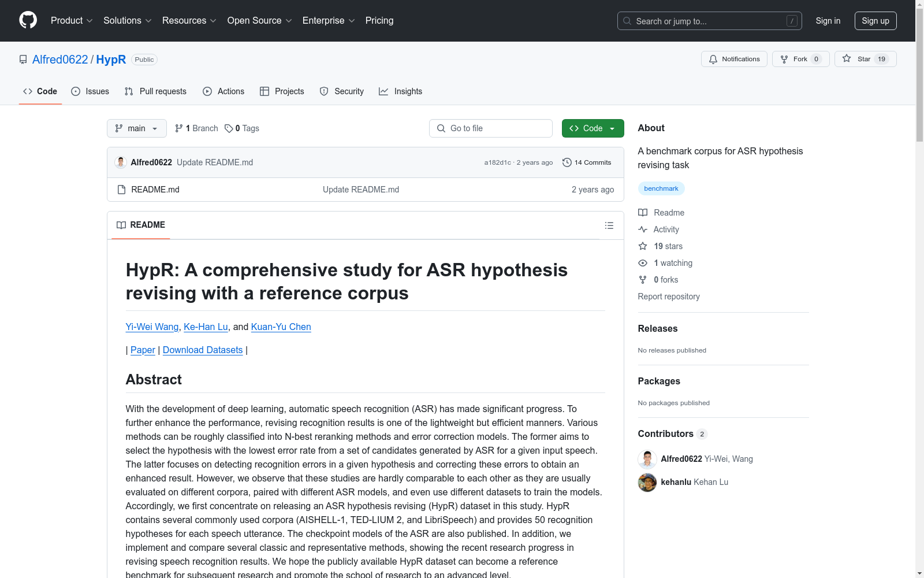The width and height of the screenshot is (924, 578).
Task: Switch to the Code tab
Action: pyautogui.click(x=40, y=91)
